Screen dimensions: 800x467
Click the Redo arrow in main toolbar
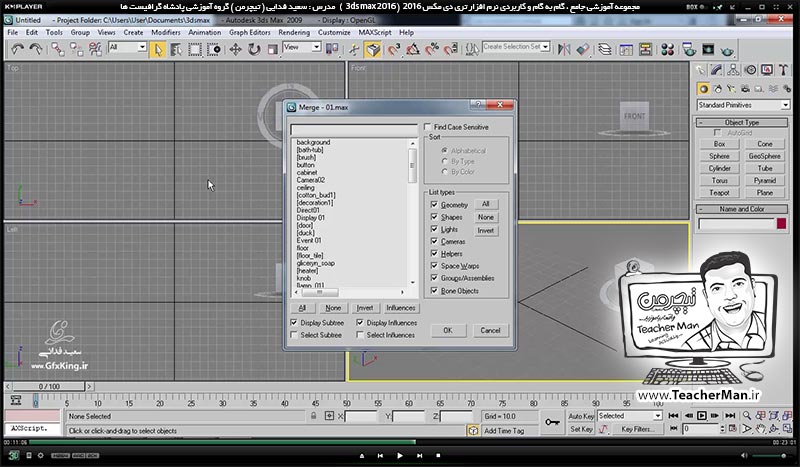36,49
